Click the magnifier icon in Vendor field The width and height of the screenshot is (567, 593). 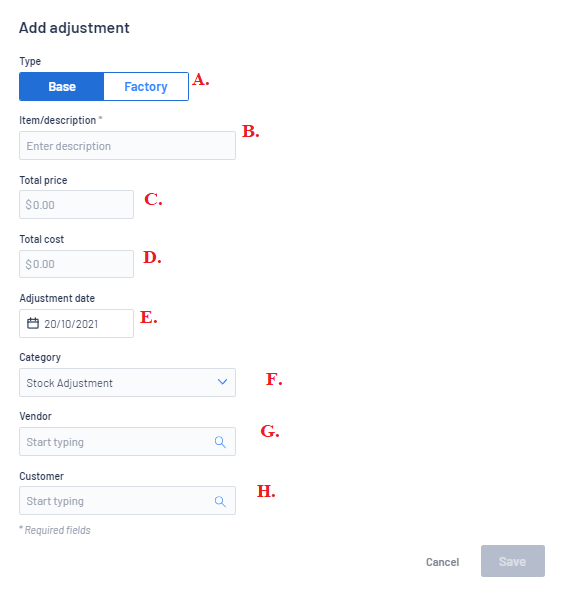(220, 442)
